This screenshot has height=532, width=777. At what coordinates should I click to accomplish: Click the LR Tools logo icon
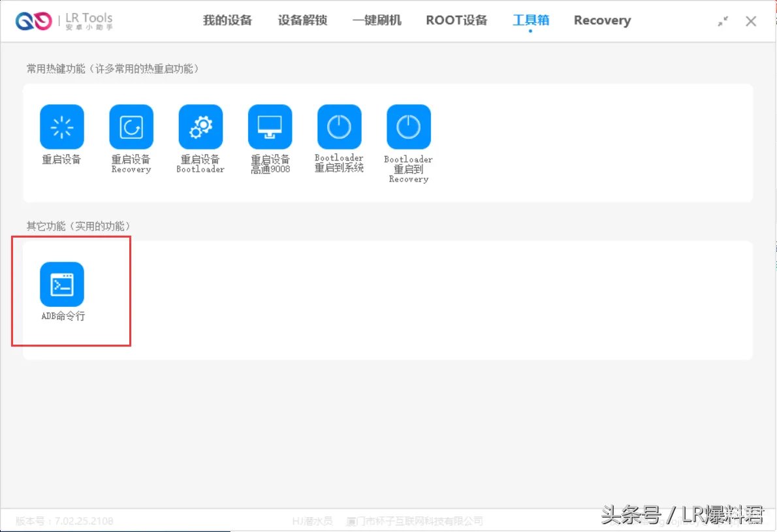33,20
